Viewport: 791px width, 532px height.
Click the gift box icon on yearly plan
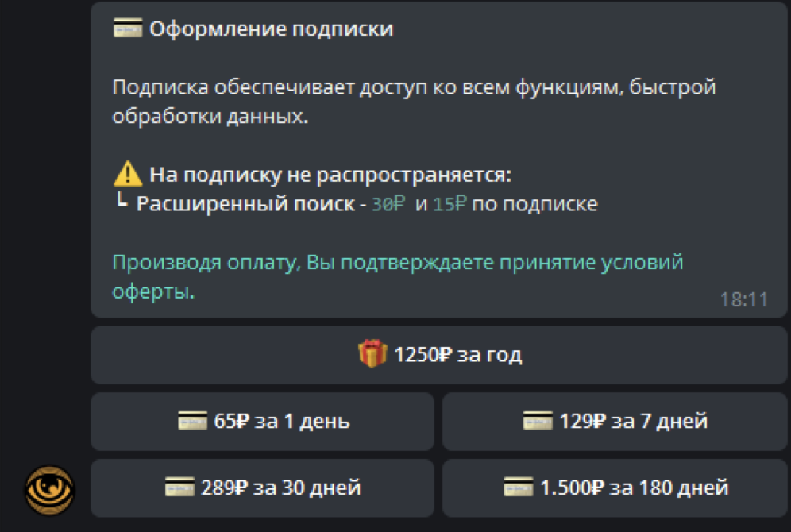(372, 353)
